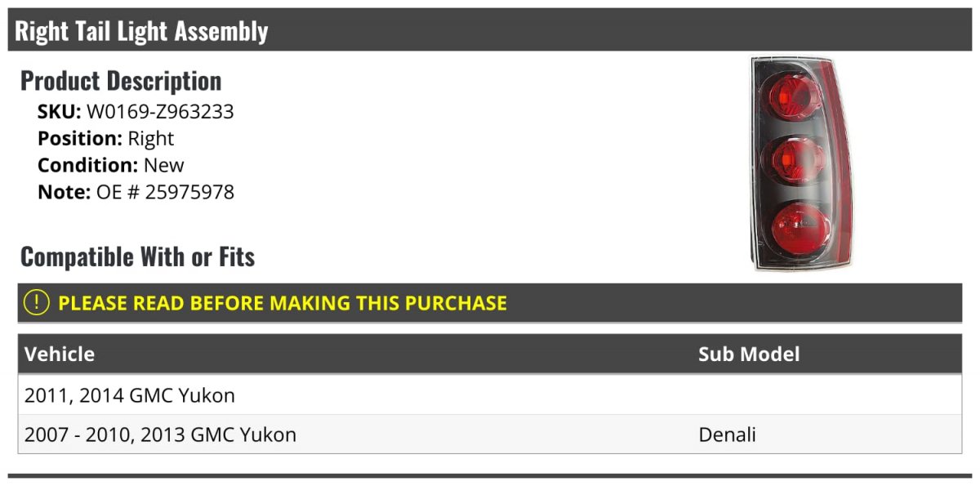Click the yellow warning exclamation icon

pyautogui.click(x=37, y=302)
